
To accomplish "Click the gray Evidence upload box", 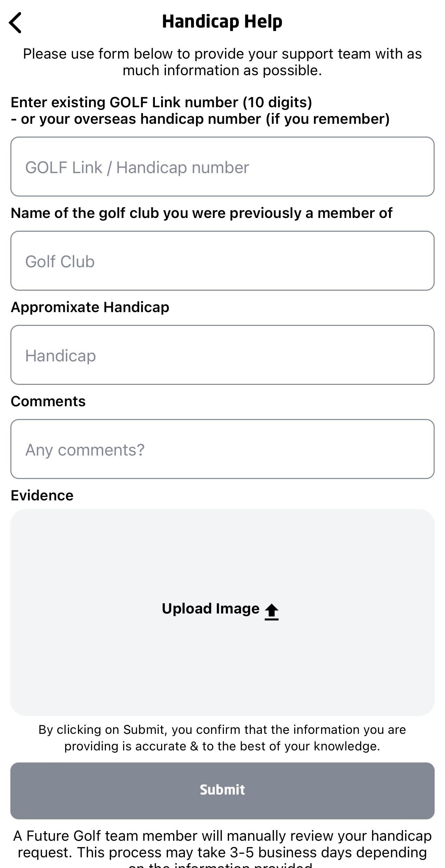I will point(222,612).
